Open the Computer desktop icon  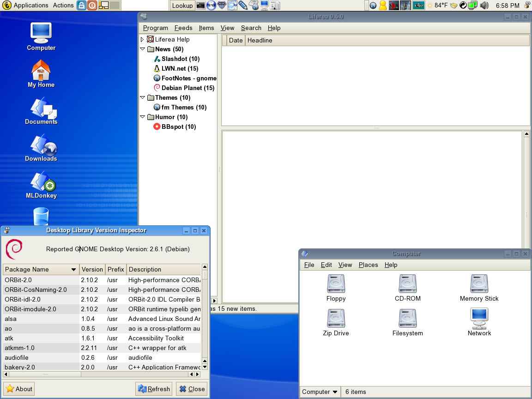click(x=41, y=36)
